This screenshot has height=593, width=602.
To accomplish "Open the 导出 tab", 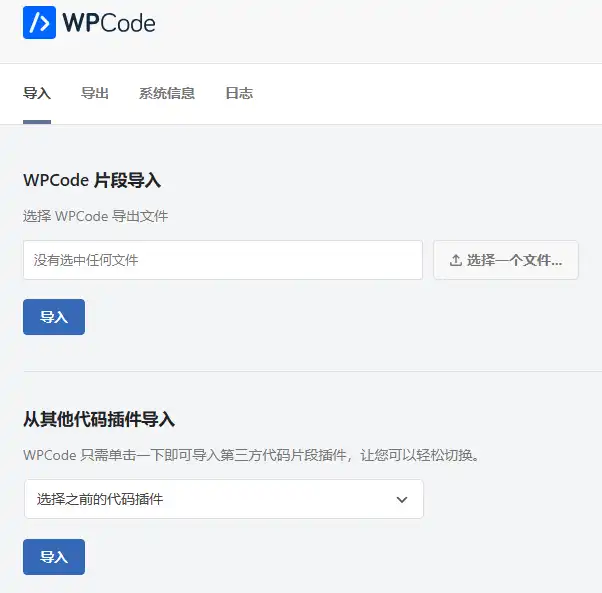I will 95,93.
